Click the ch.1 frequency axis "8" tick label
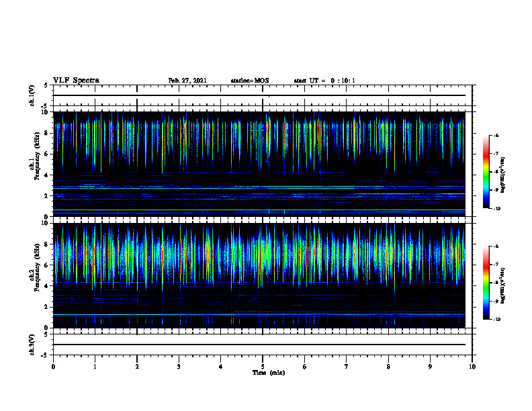 point(47,133)
